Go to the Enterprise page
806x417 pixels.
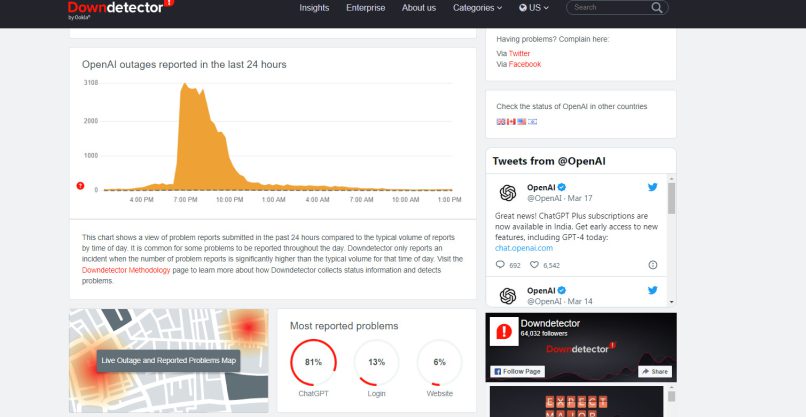click(x=365, y=8)
